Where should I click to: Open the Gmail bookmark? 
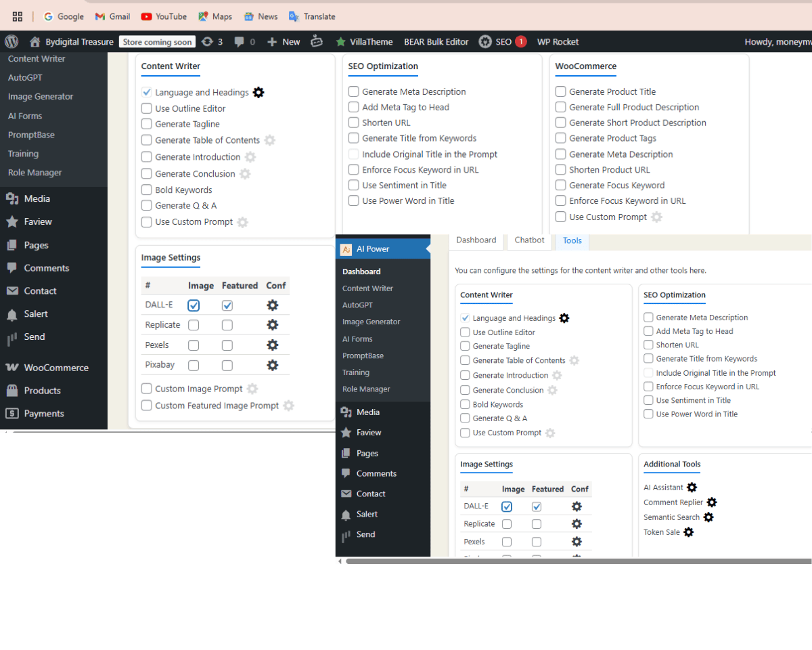pyautogui.click(x=112, y=16)
